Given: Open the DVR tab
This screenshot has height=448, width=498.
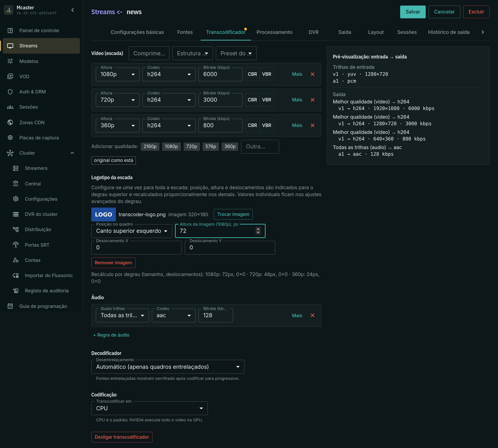Looking at the screenshot, I should tap(313, 32).
